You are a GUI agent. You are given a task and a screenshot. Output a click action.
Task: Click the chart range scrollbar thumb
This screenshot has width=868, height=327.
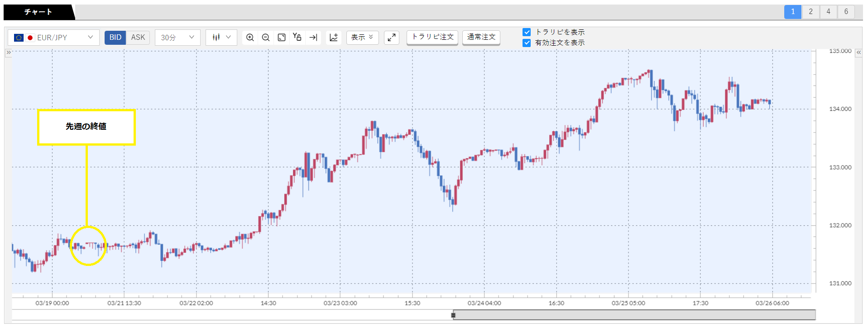[x=634, y=315]
